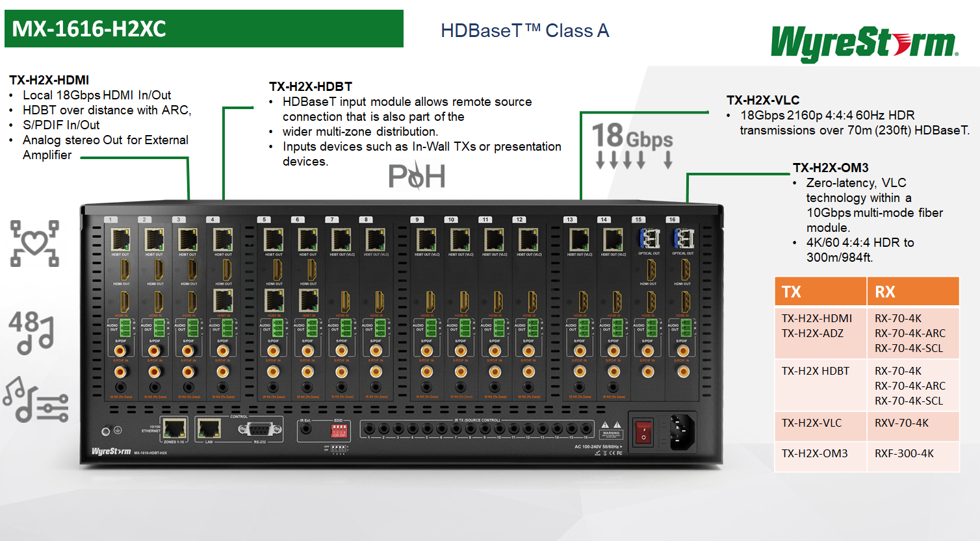This screenshot has height=541, width=980.
Task: Toggle the red power rocker switch
Action: click(x=643, y=432)
